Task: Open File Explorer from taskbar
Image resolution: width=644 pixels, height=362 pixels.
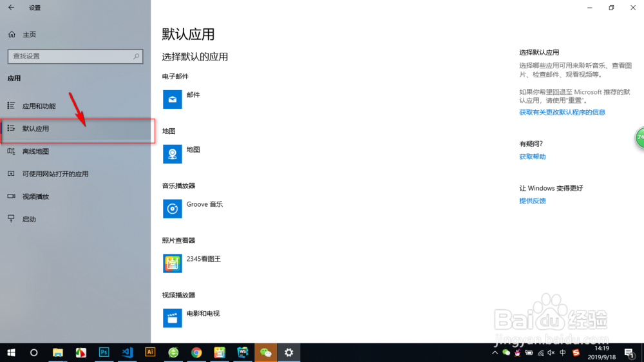Action: 57,352
